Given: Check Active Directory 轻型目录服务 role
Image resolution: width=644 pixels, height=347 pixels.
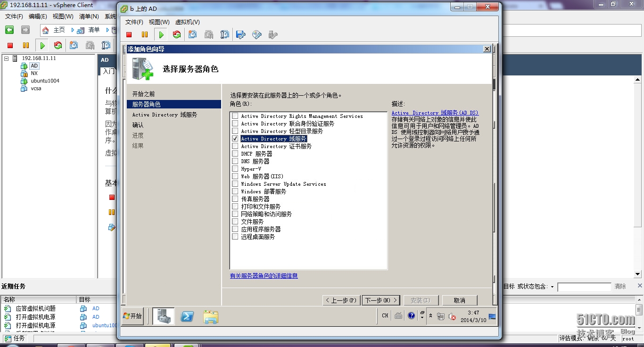Looking at the screenshot, I should coord(235,131).
